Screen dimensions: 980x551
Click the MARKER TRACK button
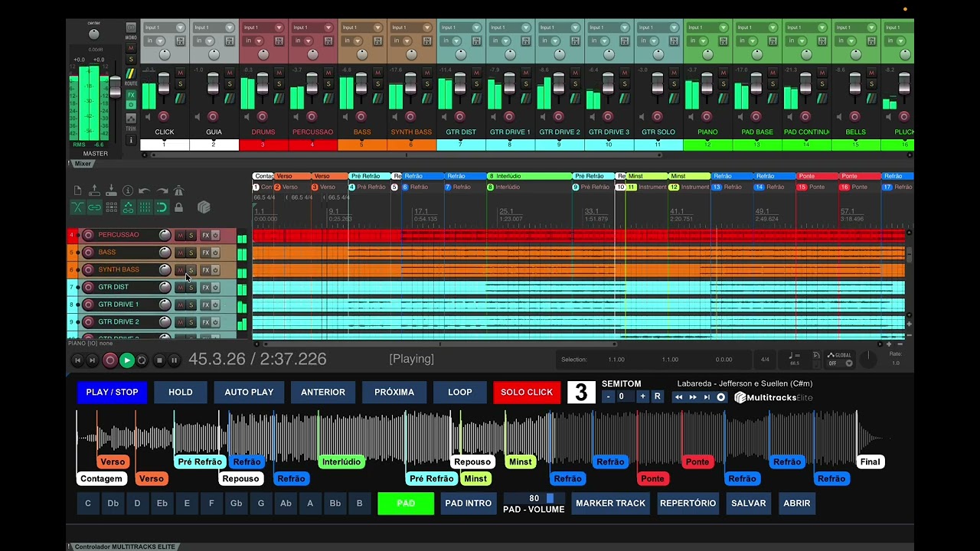tap(611, 503)
